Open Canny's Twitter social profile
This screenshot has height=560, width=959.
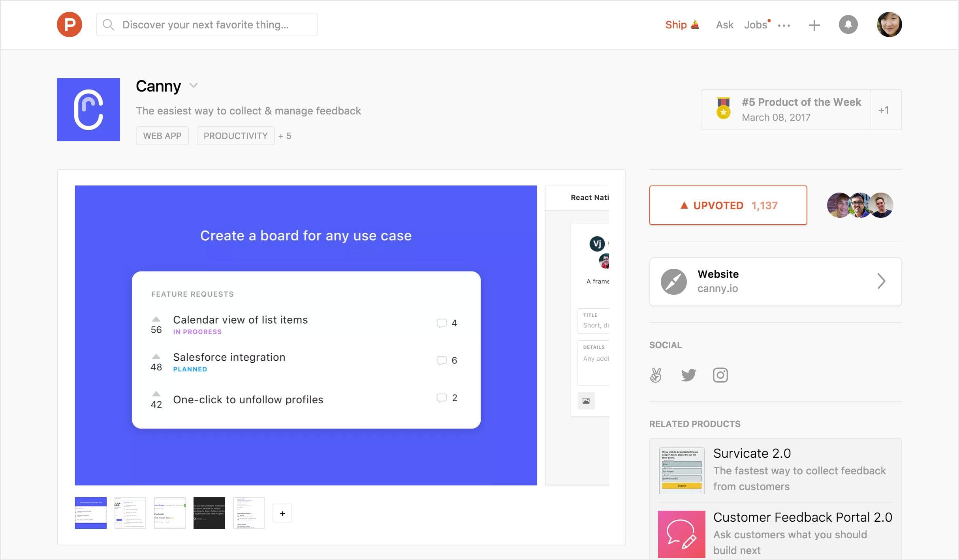(688, 375)
